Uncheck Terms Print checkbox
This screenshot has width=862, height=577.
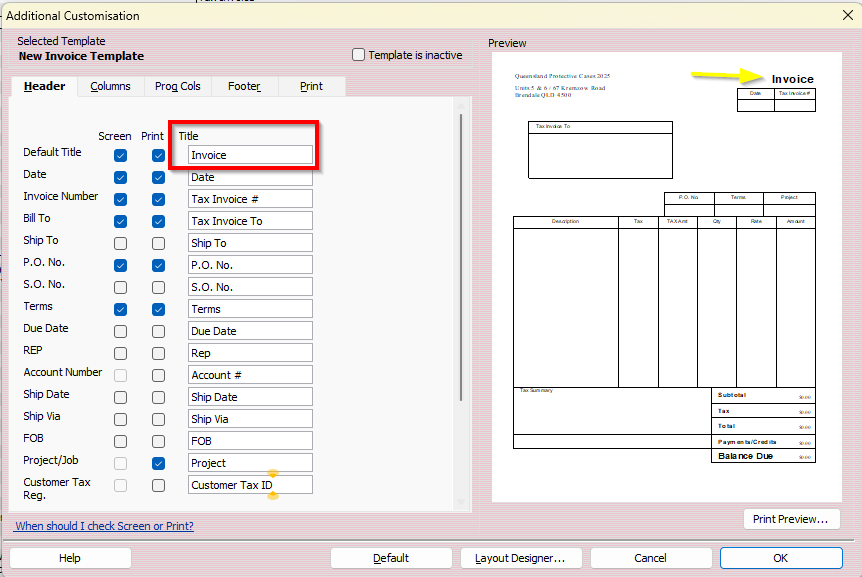(158, 309)
